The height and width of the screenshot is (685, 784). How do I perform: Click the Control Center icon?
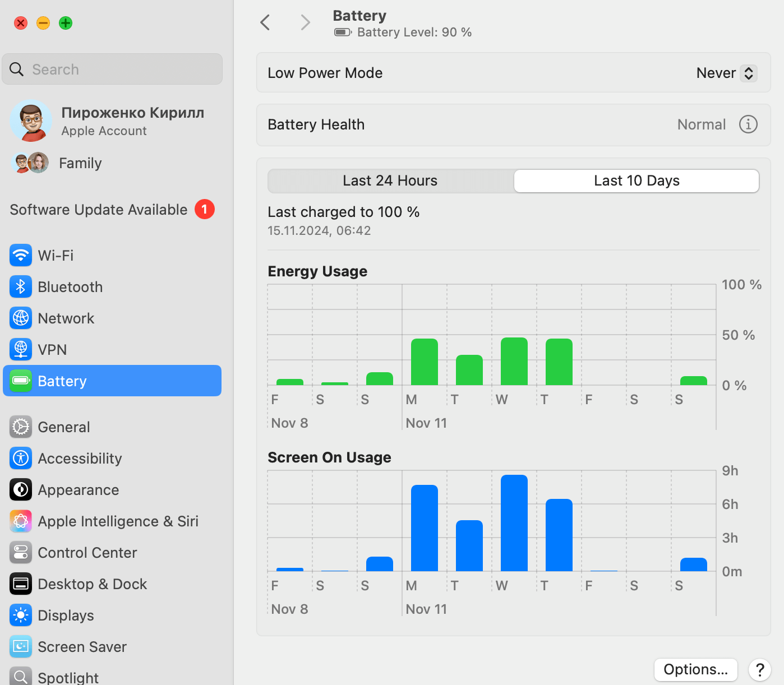(x=21, y=553)
